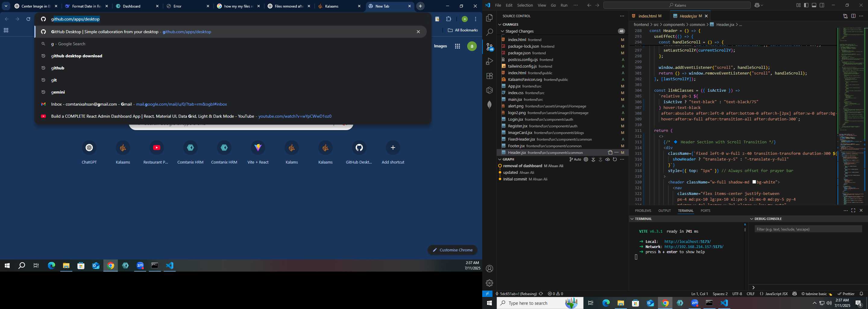Open the GitHub Desktop autocomplete suggestion
Viewport: 868px width, 309px height.
pos(231,32)
